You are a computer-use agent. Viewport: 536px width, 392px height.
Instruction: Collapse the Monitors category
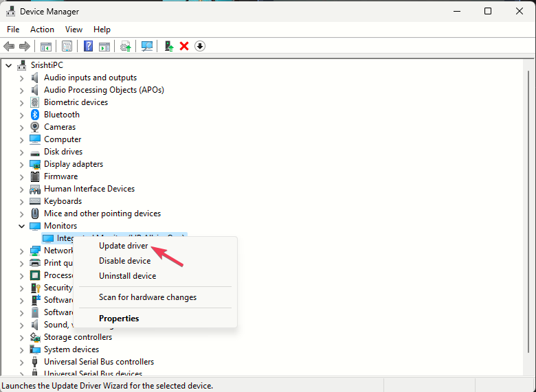[21, 226]
